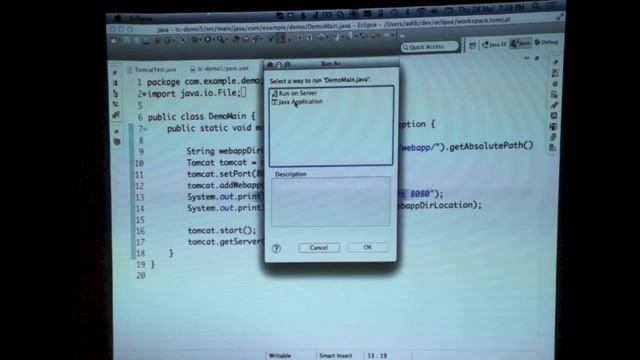Select Run on Server in the list

click(295, 93)
